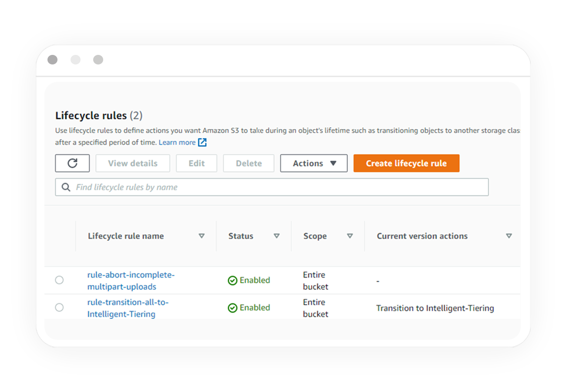Open the rule-transition-all-to-Intelligent-Tiering rule link
Screen dimensions: 566x392
tap(128, 308)
